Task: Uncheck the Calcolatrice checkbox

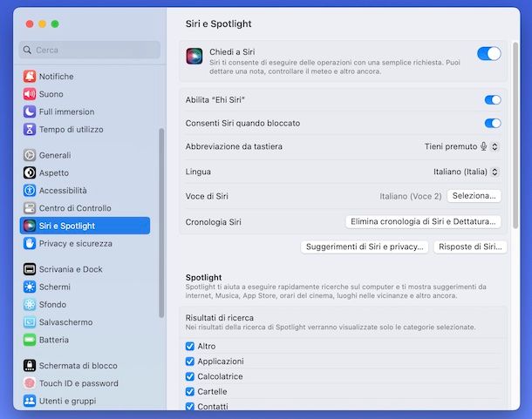Action: click(190, 376)
